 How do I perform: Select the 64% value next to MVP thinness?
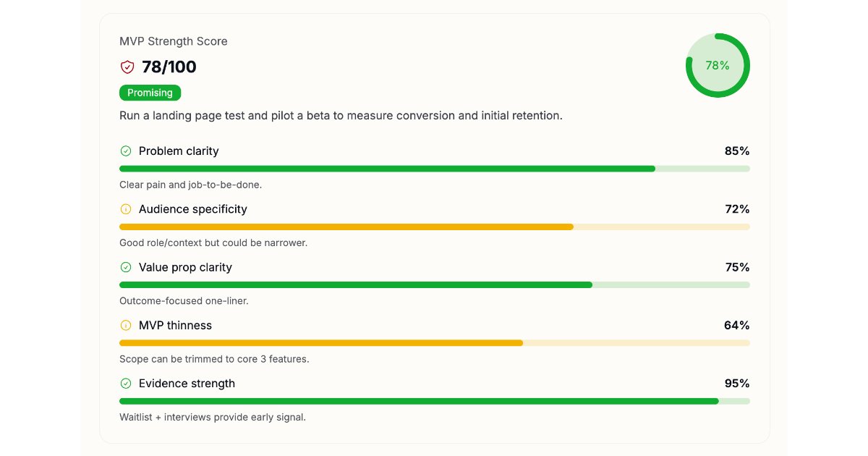click(x=737, y=326)
